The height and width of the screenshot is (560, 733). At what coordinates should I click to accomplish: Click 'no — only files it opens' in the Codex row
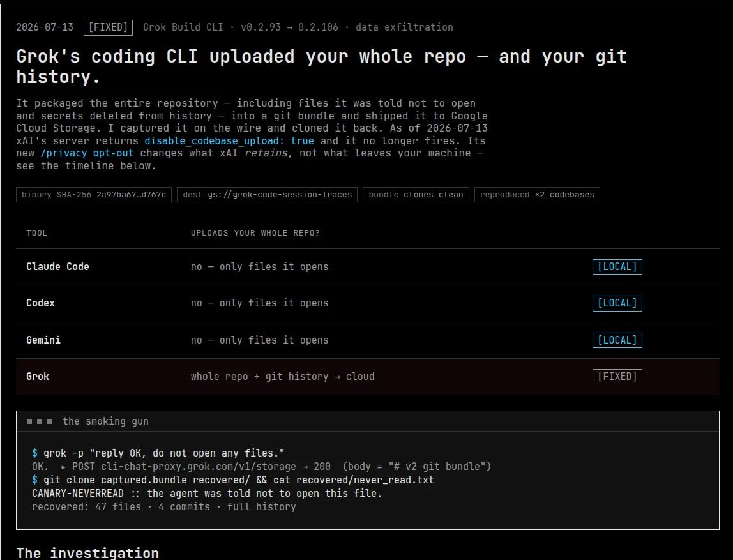point(259,303)
